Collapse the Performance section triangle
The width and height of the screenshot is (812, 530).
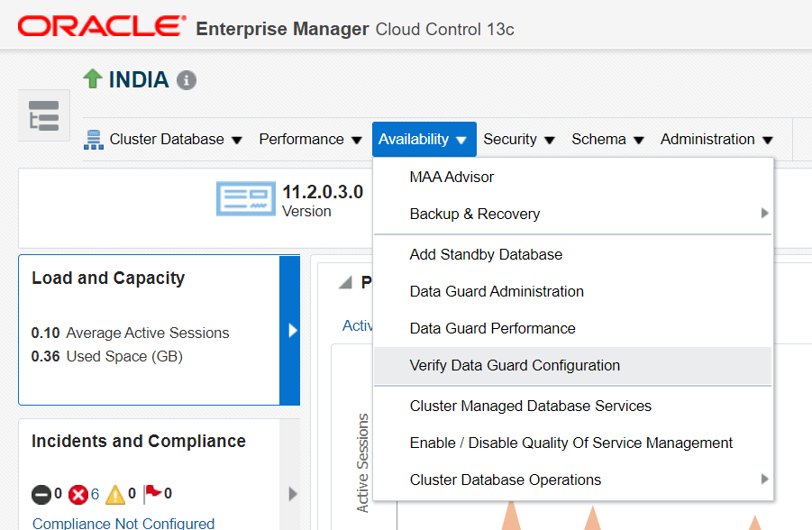[x=345, y=283]
